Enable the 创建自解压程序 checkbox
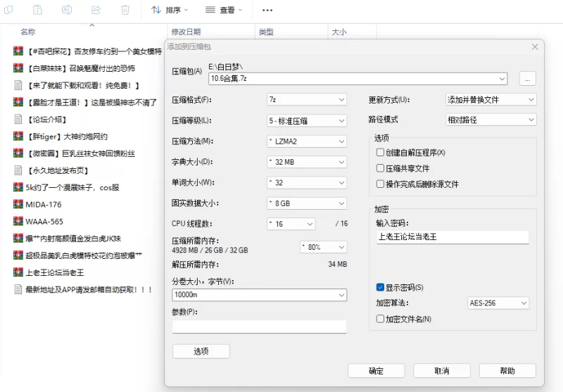The image size is (563, 392). pos(380,153)
